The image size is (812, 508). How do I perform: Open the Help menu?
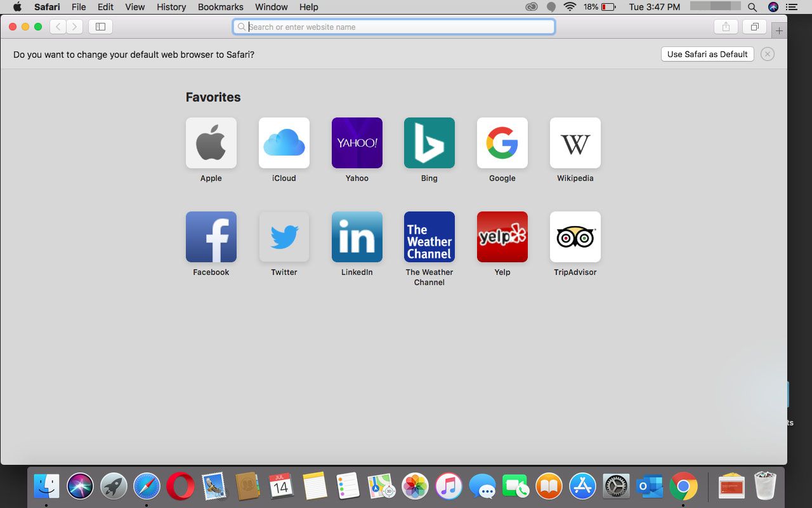click(x=308, y=7)
